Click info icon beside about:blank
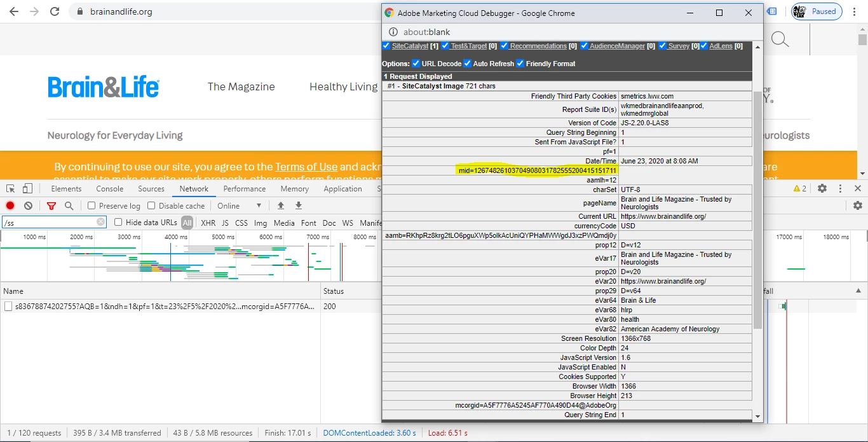Viewport: 868px width, 442px height. click(393, 32)
